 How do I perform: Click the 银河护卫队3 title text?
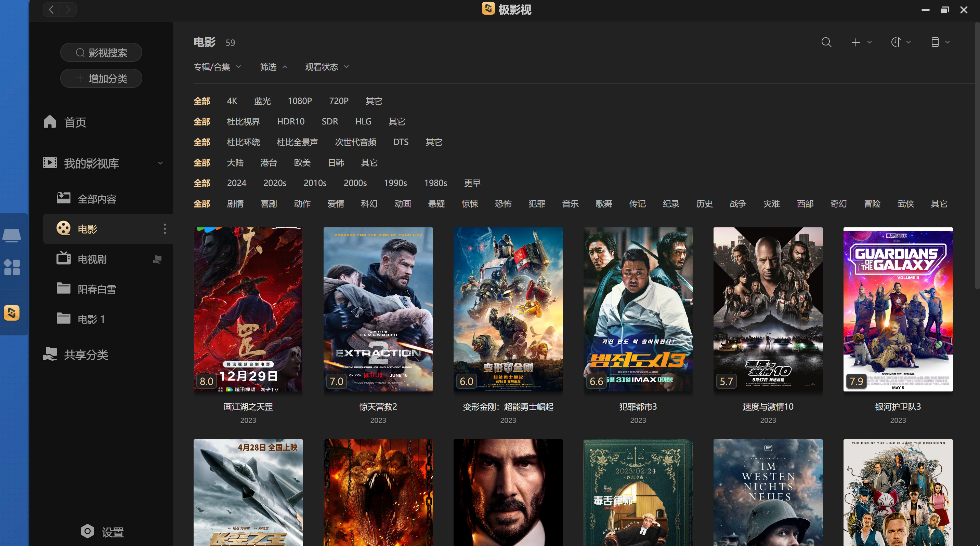point(898,407)
